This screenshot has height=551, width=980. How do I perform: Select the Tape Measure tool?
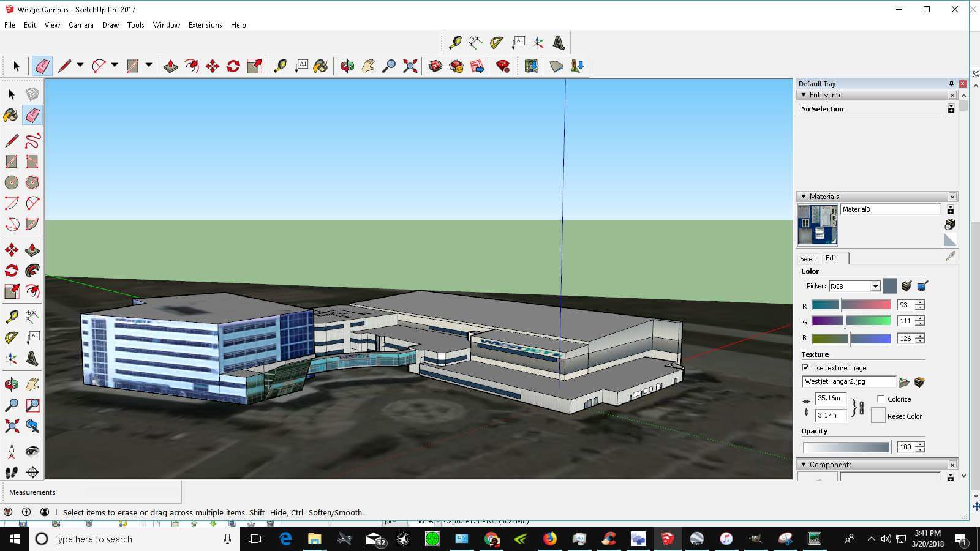279,66
